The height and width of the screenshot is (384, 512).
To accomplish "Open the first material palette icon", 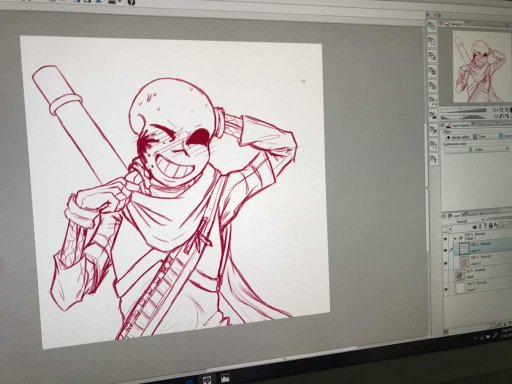I will pos(432,26).
